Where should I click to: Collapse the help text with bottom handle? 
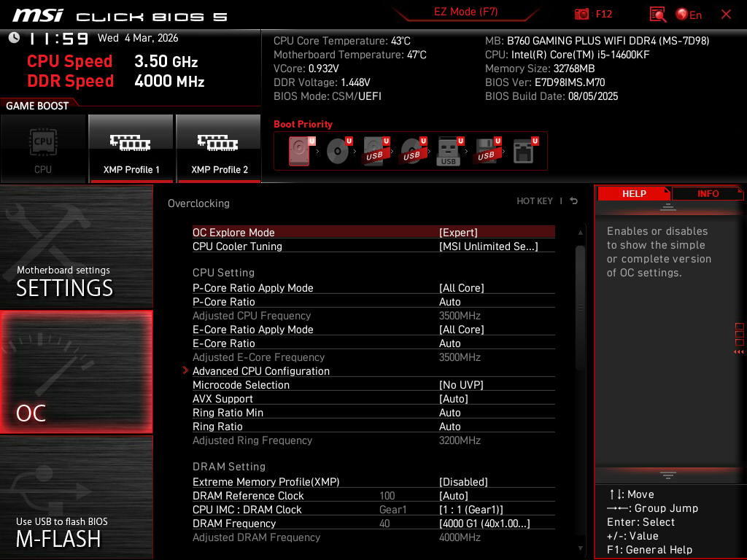[667, 475]
